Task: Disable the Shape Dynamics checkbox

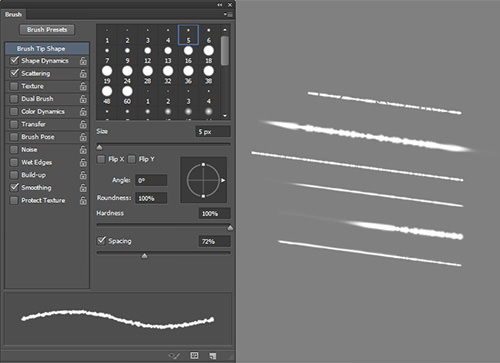Action: click(x=14, y=60)
